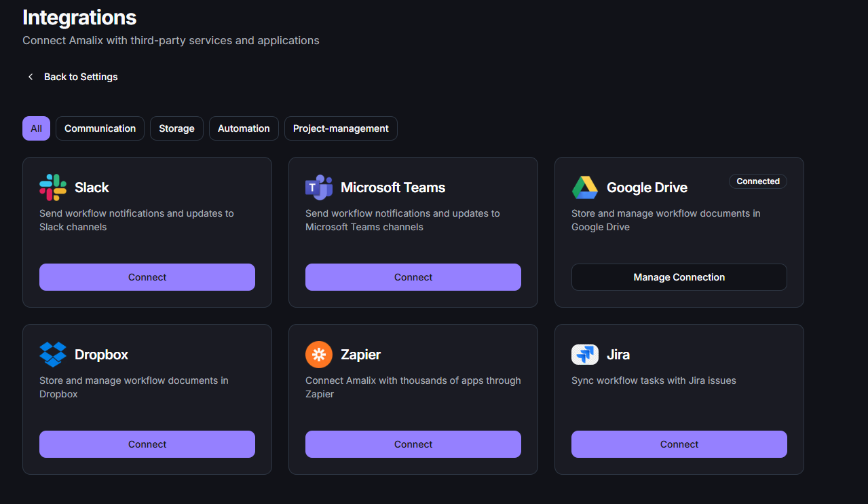Click the Zapier orange icon

(x=318, y=354)
